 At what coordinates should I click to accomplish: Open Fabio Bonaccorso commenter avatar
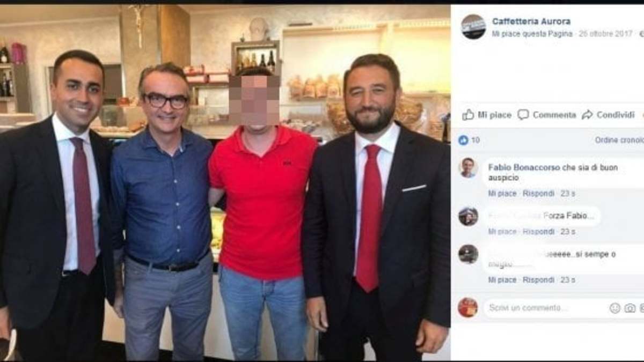click(x=468, y=168)
